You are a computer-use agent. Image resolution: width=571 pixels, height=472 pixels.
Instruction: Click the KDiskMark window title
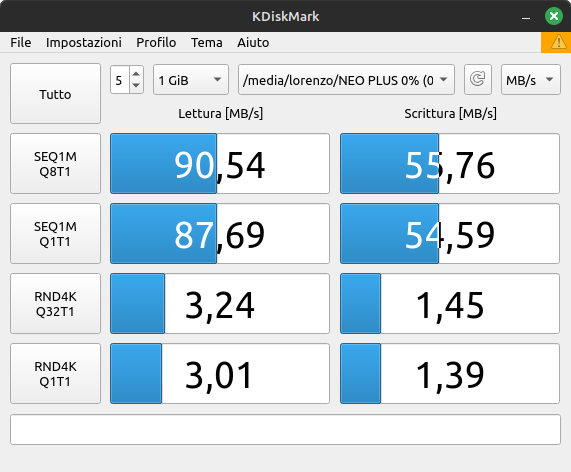pyautogui.click(x=286, y=16)
